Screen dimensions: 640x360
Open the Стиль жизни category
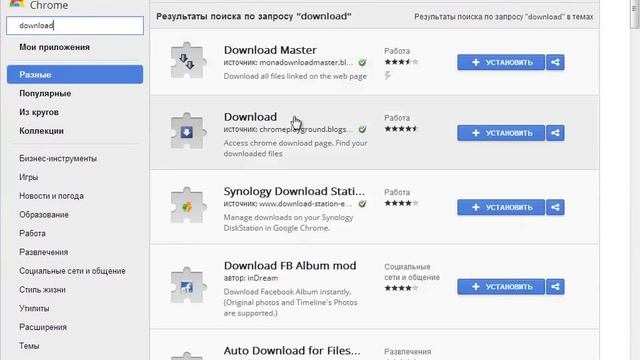42,290
